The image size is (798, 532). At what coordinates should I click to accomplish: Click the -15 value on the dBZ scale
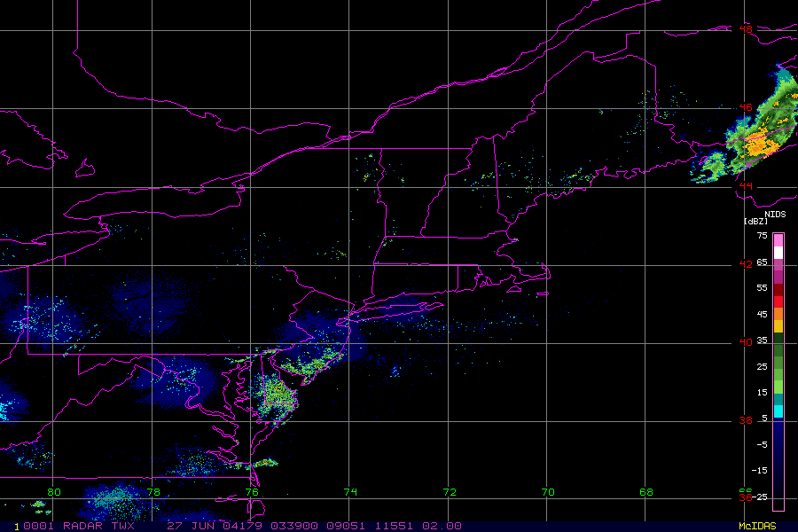[x=759, y=471]
